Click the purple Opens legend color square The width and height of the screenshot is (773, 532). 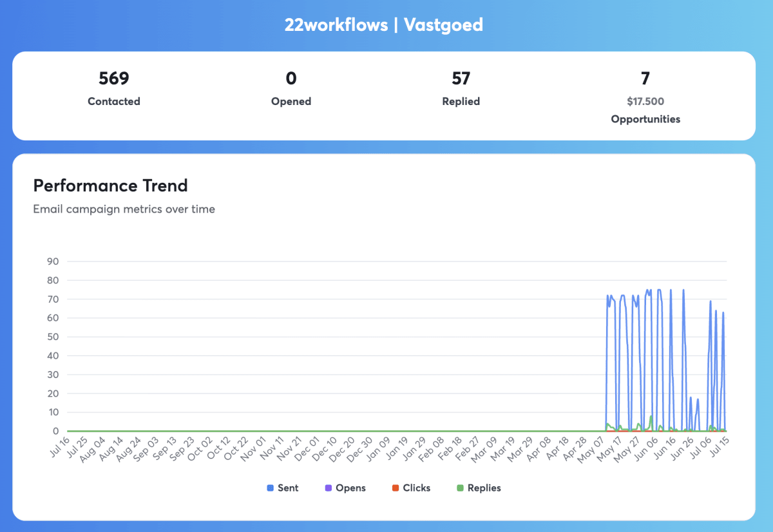tap(329, 488)
